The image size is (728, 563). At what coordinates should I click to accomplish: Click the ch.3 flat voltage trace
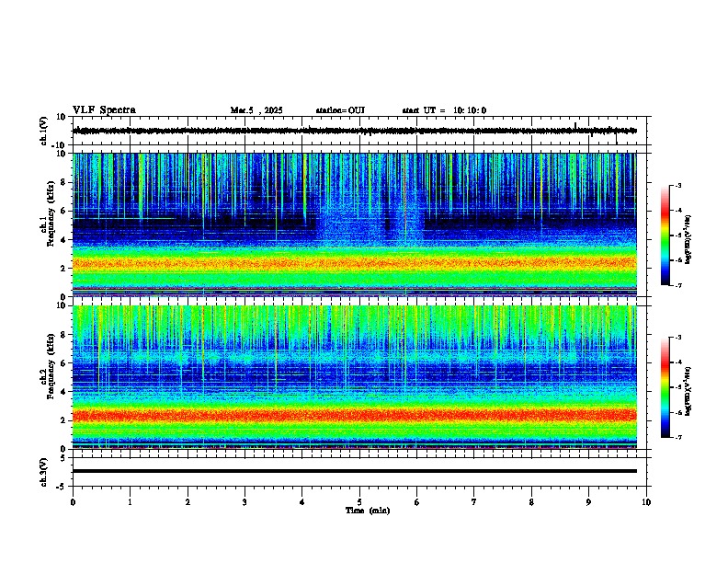355,471
